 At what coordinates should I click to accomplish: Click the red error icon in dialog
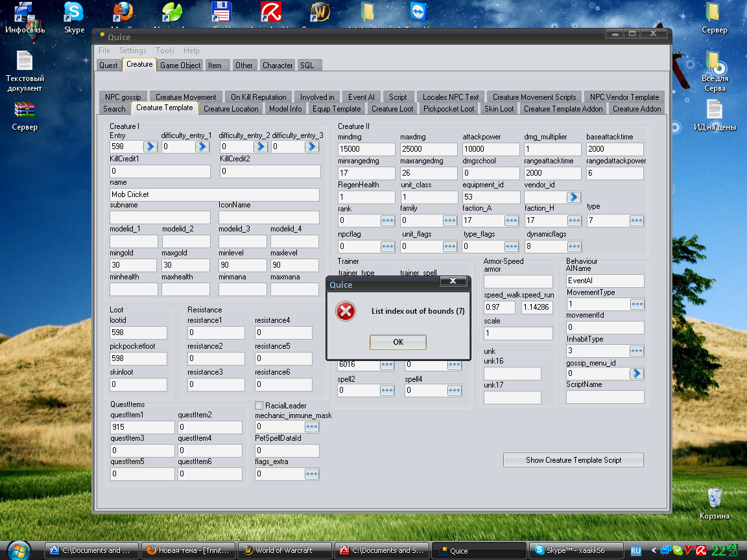(x=346, y=311)
